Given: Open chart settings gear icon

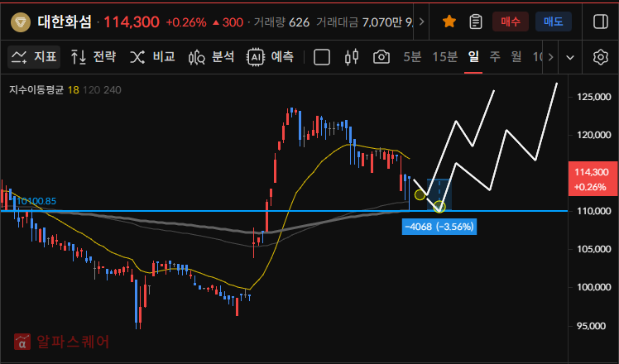Looking at the screenshot, I should pos(601,57).
